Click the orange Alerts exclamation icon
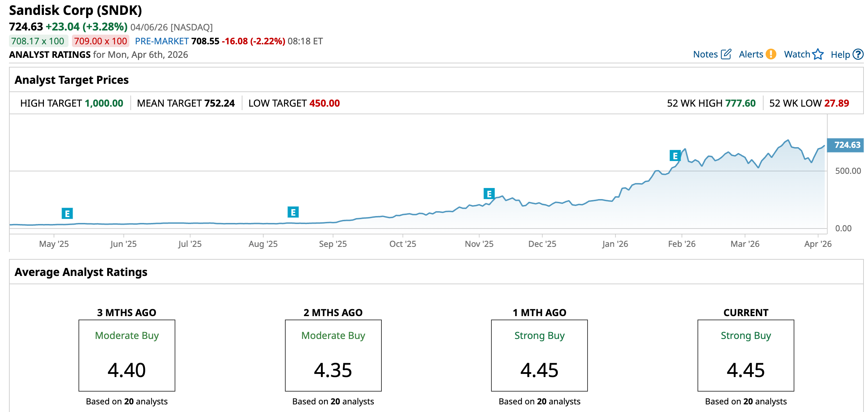The image size is (868, 412). pos(771,54)
